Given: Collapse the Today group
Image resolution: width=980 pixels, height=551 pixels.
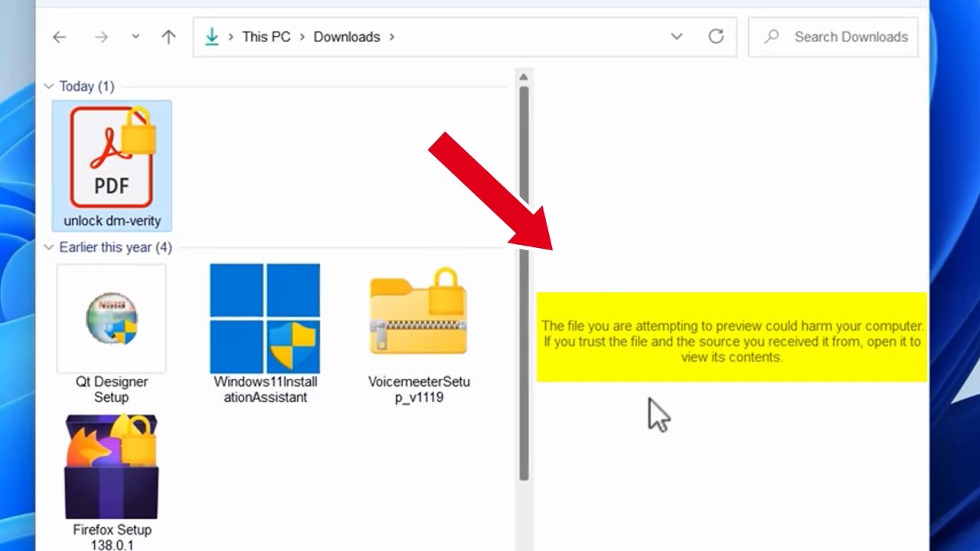Looking at the screenshot, I should [49, 86].
